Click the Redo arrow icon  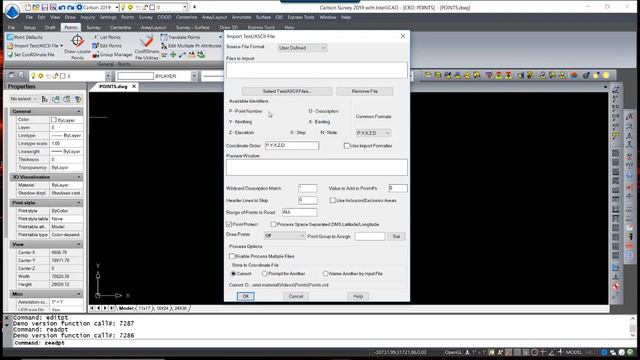pyautogui.click(x=71, y=7)
